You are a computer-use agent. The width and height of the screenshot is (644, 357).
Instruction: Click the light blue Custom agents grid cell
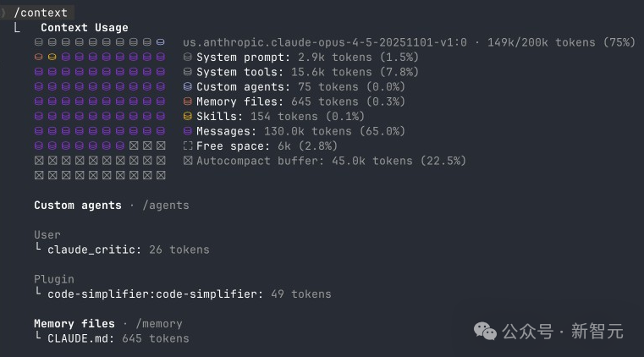pos(161,42)
